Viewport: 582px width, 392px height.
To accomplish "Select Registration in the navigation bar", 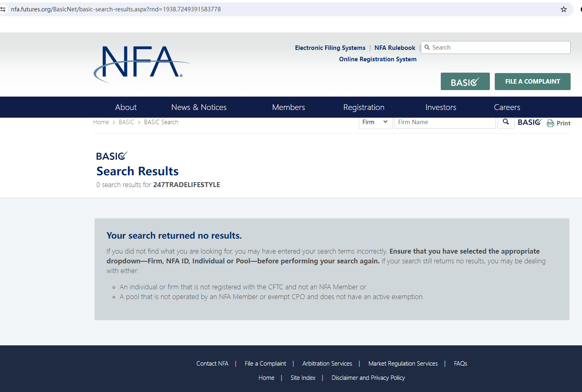I will click(364, 107).
